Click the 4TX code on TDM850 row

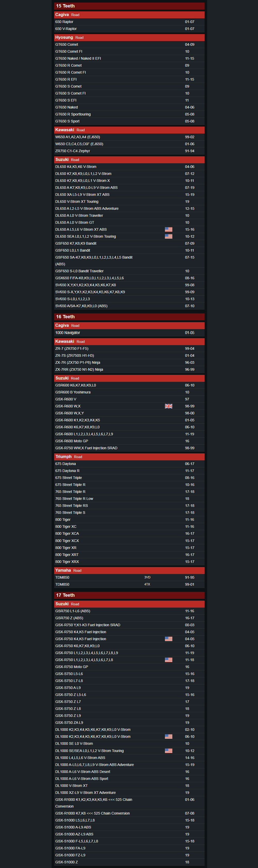point(147,584)
